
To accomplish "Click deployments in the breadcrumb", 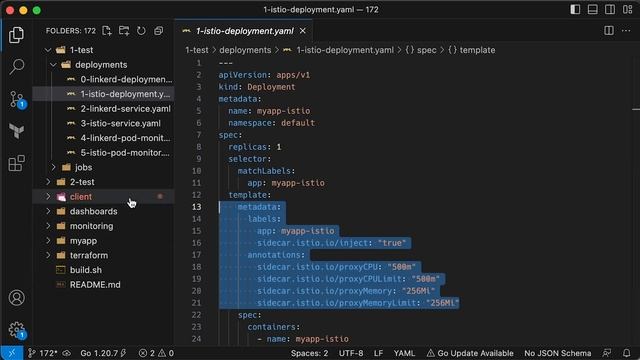I will (245, 50).
